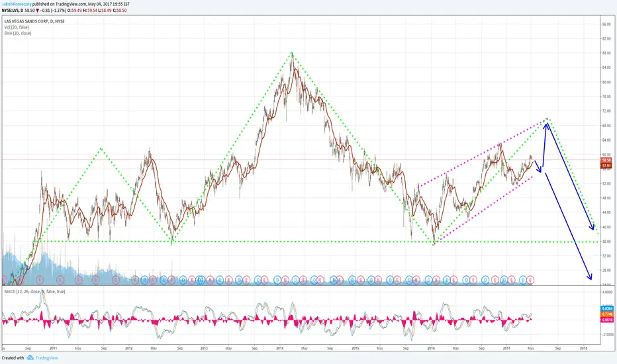
Task: Click the LAS VEGAS SANDS CORP chart title
Action: 34,21
